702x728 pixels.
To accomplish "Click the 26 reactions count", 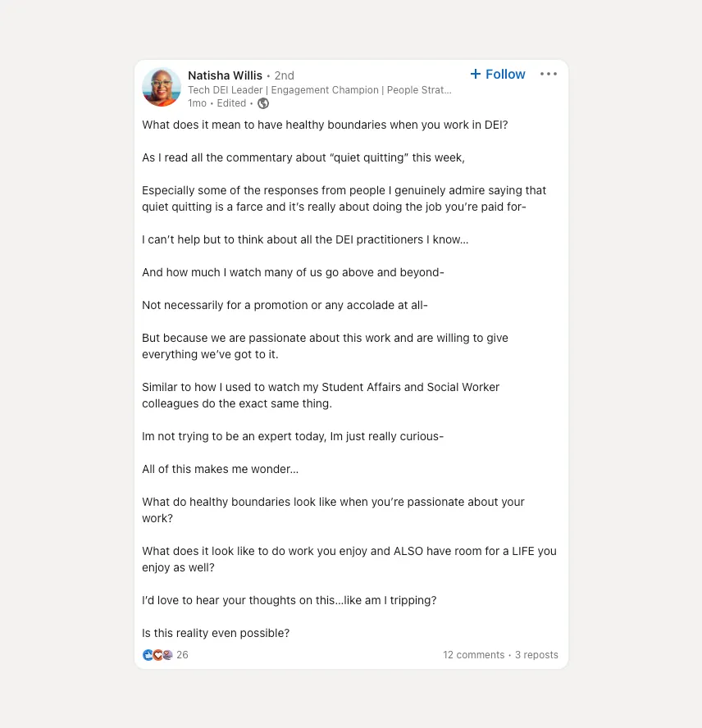I will point(182,655).
